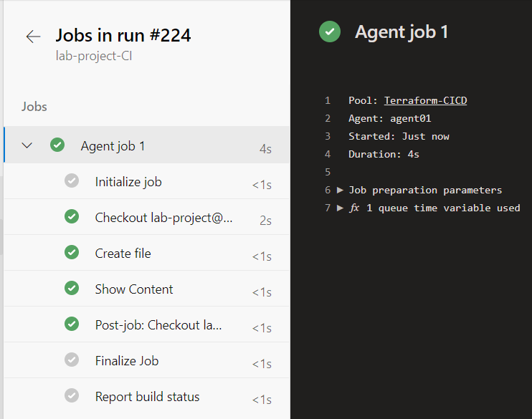Open the Finalize Job step
The image size is (532, 419).
[146, 360]
